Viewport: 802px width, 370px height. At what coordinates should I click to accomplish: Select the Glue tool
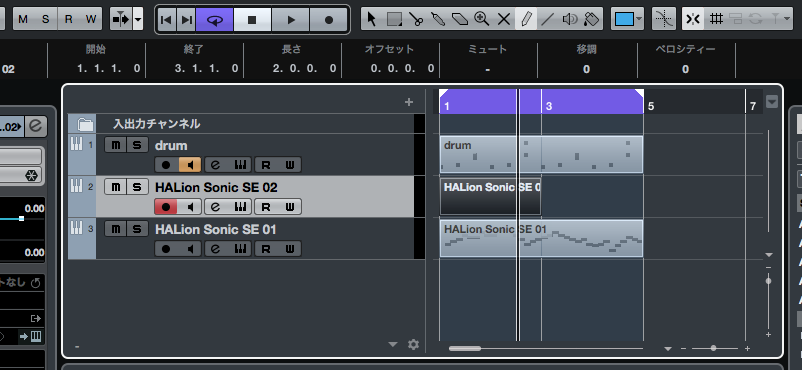tap(438, 19)
